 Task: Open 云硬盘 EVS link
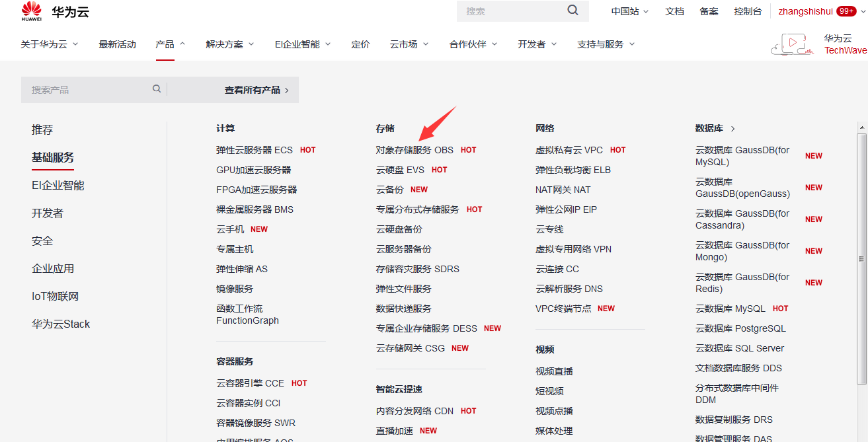[400, 170]
